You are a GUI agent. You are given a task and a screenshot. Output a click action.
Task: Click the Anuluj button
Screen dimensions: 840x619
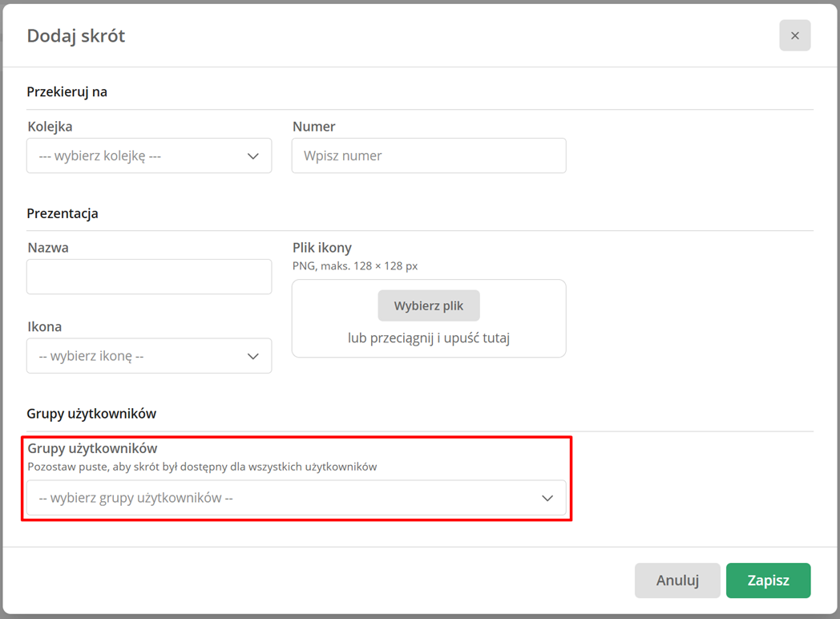[677, 581]
